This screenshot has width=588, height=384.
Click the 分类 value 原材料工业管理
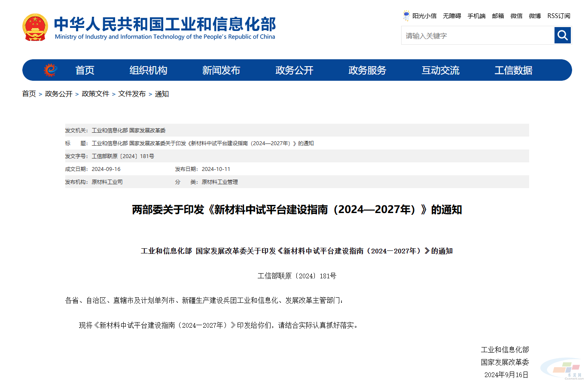[220, 182]
